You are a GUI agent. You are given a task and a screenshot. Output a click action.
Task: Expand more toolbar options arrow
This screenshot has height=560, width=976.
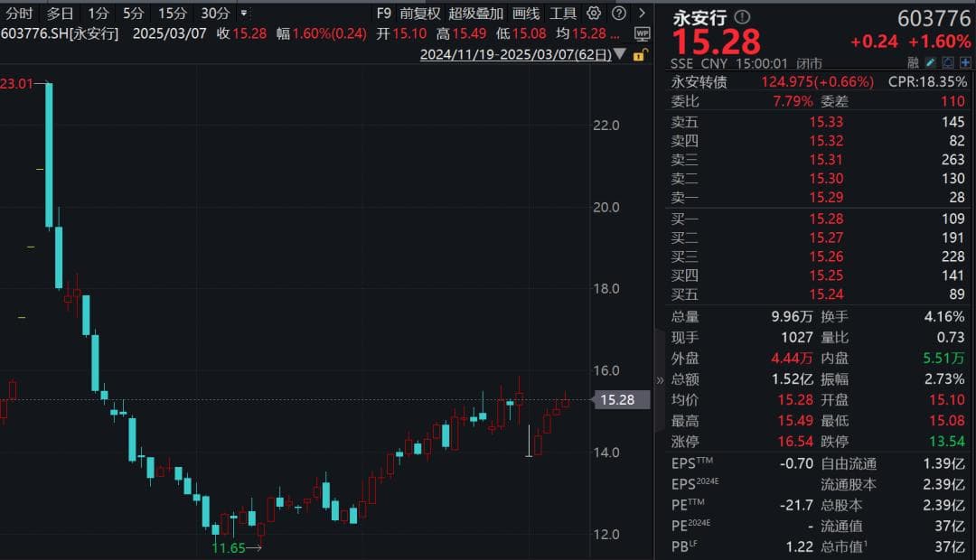point(642,13)
